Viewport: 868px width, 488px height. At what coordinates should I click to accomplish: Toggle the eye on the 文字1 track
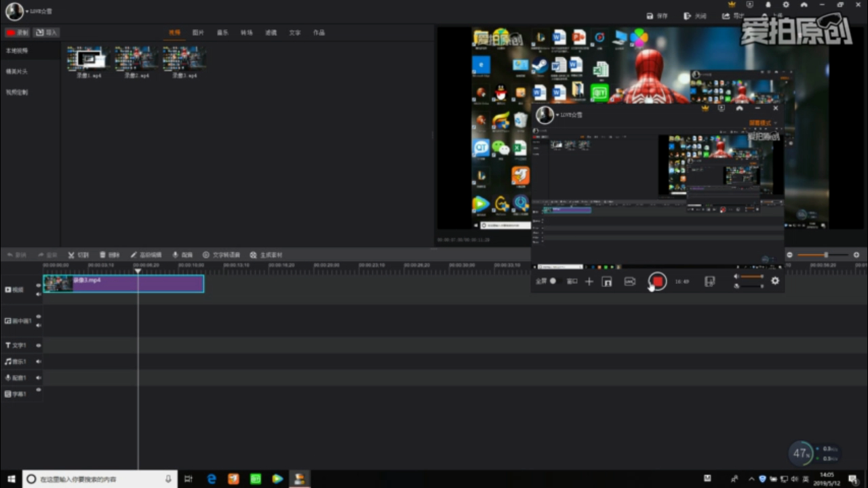click(x=39, y=345)
